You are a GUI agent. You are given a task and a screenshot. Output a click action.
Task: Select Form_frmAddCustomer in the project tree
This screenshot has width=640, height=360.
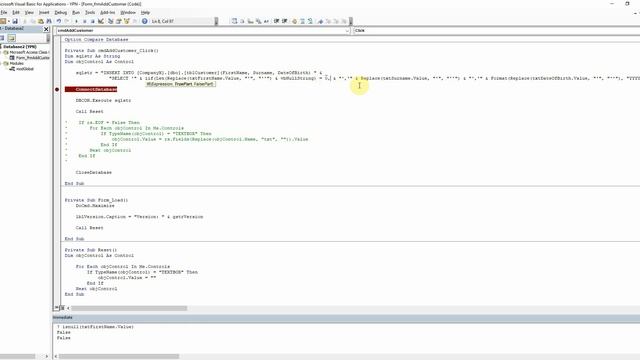point(32,58)
